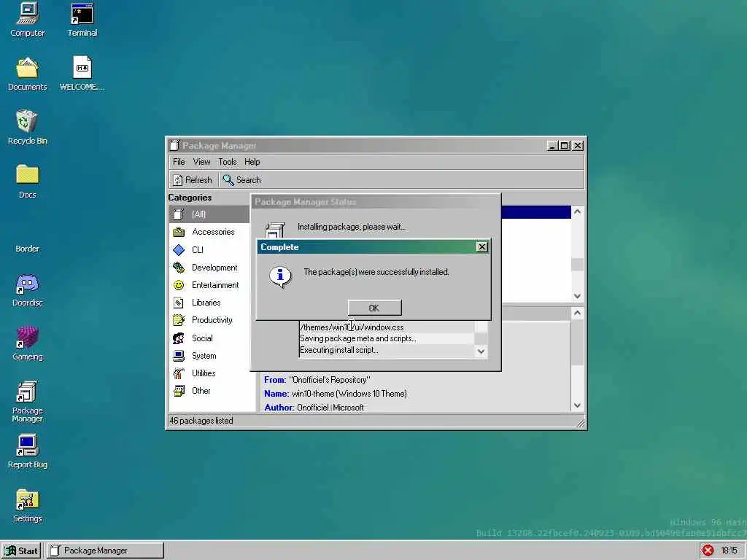Select the System category
Viewport: 747px width, 560px height.
click(209, 356)
